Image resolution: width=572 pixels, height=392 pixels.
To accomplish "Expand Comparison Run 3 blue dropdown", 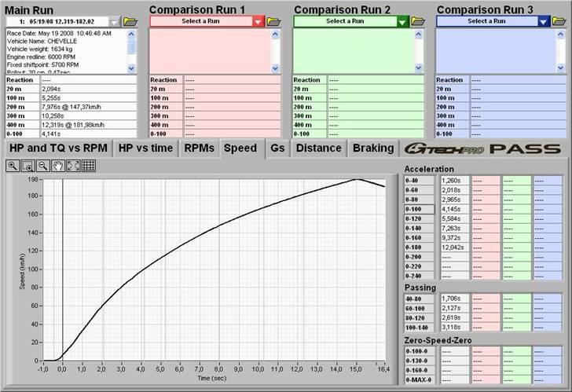I will click(543, 22).
